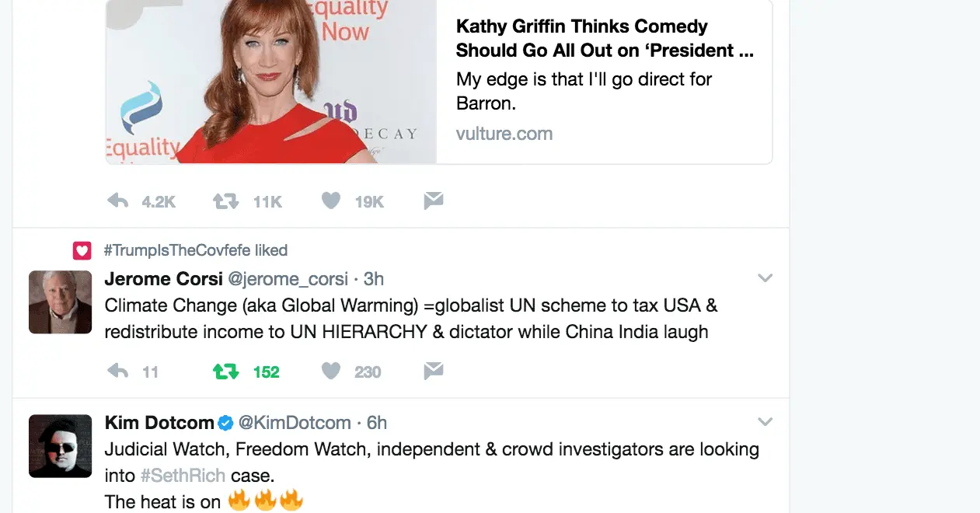Viewport: 980px width, 513px height.
Task: Click the Kathy Griffin article photo
Action: (x=270, y=82)
